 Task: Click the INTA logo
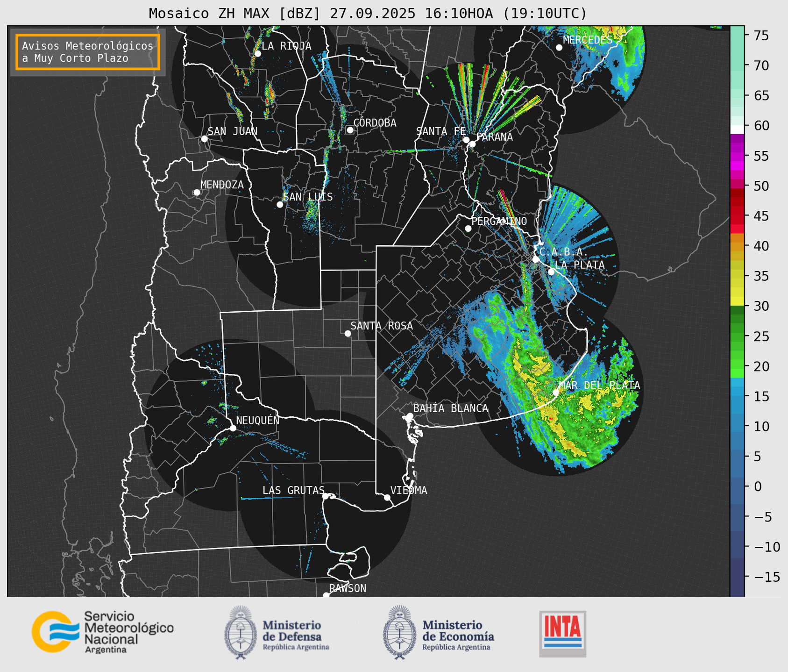(x=562, y=633)
